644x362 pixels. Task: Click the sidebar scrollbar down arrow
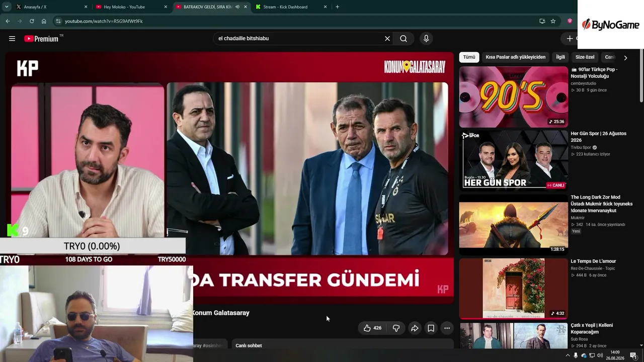(641, 346)
